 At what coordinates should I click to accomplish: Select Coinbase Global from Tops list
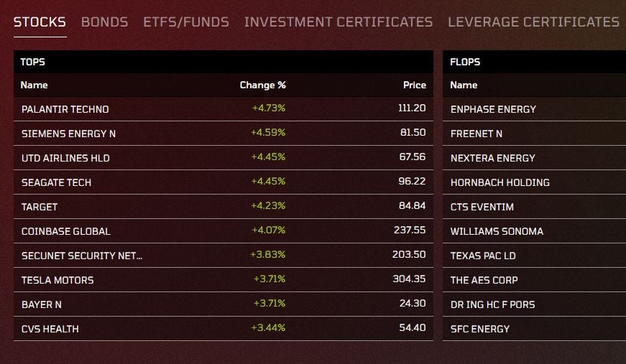66,231
